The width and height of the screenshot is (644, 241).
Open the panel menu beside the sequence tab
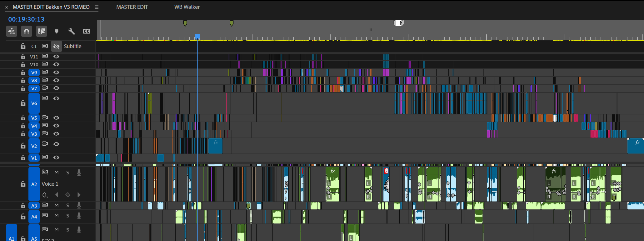pos(97,7)
